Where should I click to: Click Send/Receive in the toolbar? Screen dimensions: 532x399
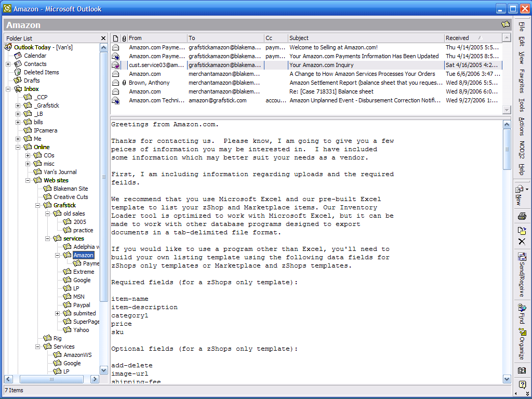pos(522,275)
